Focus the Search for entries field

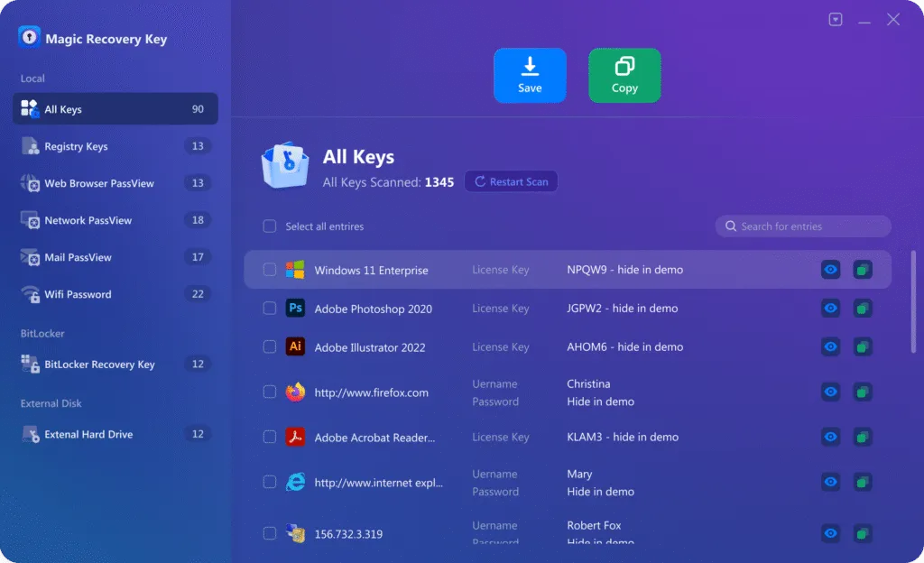coord(803,226)
